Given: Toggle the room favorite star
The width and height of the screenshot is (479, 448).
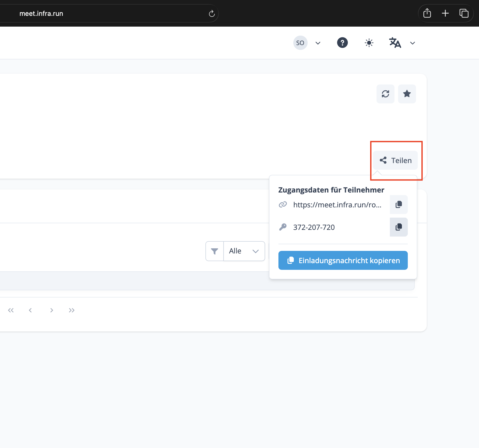Looking at the screenshot, I should tap(407, 94).
